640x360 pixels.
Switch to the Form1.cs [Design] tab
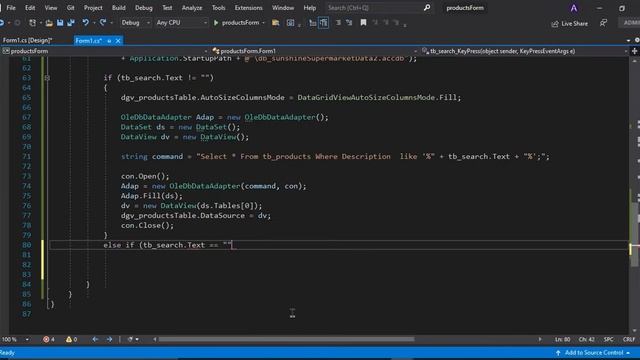(27, 40)
